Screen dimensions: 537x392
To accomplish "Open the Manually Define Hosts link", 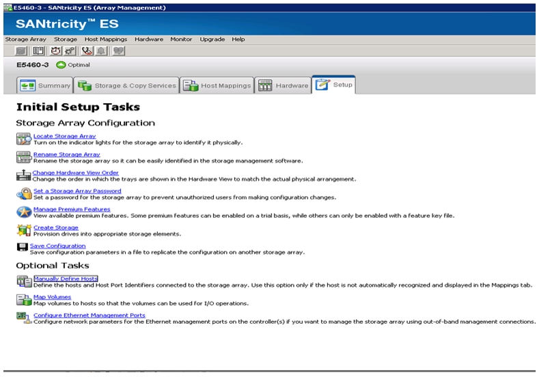I will [x=66, y=279].
